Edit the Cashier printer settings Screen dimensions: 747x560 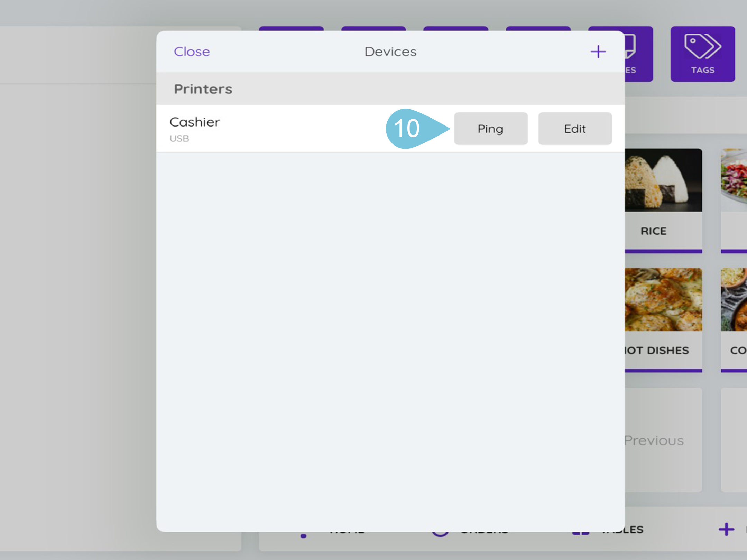click(x=575, y=129)
